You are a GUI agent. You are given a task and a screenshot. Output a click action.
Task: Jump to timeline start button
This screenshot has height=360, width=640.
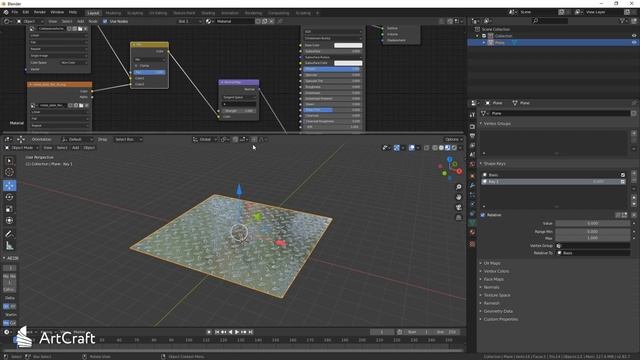coord(217,332)
